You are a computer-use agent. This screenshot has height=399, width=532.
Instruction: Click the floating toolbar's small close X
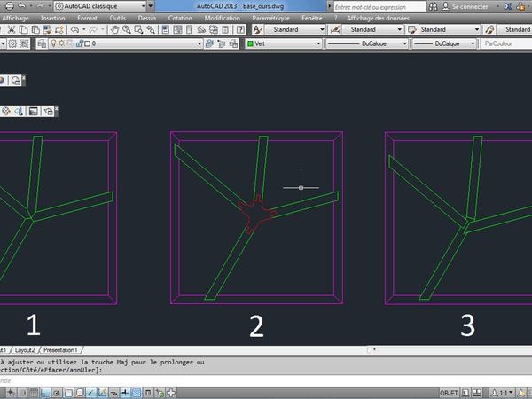click(25, 76)
